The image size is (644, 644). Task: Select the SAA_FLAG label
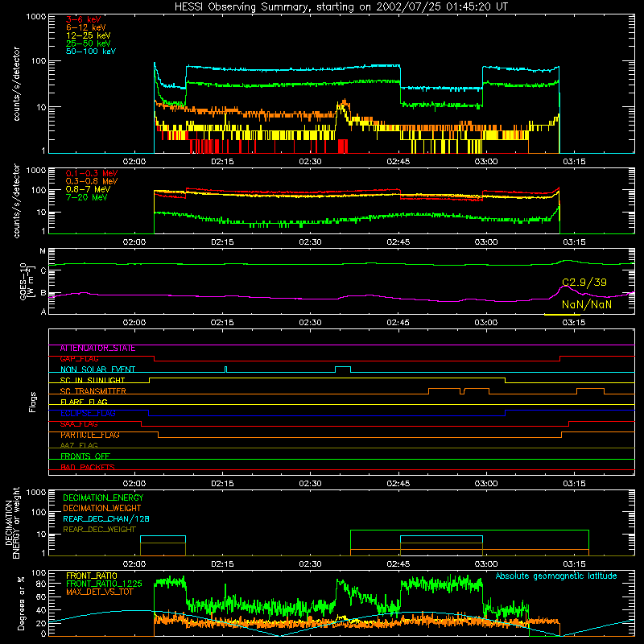[x=79, y=424]
